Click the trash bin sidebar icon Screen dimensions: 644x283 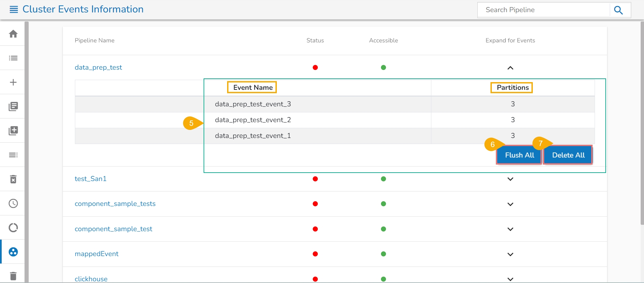pyautogui.click(x=13, y=276)
